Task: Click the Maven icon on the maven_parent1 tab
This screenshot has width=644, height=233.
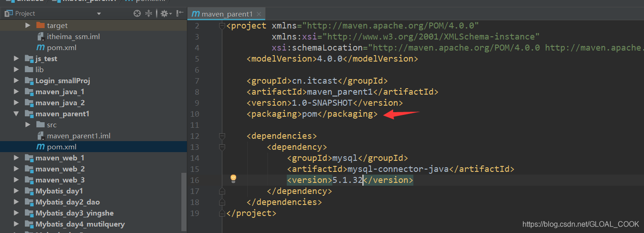Action: (196, 14)
